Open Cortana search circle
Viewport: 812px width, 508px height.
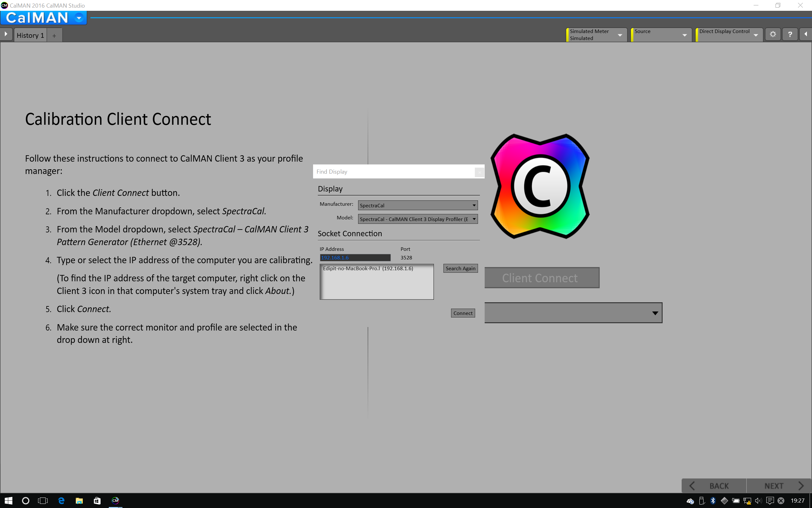[x=25, y=501]
